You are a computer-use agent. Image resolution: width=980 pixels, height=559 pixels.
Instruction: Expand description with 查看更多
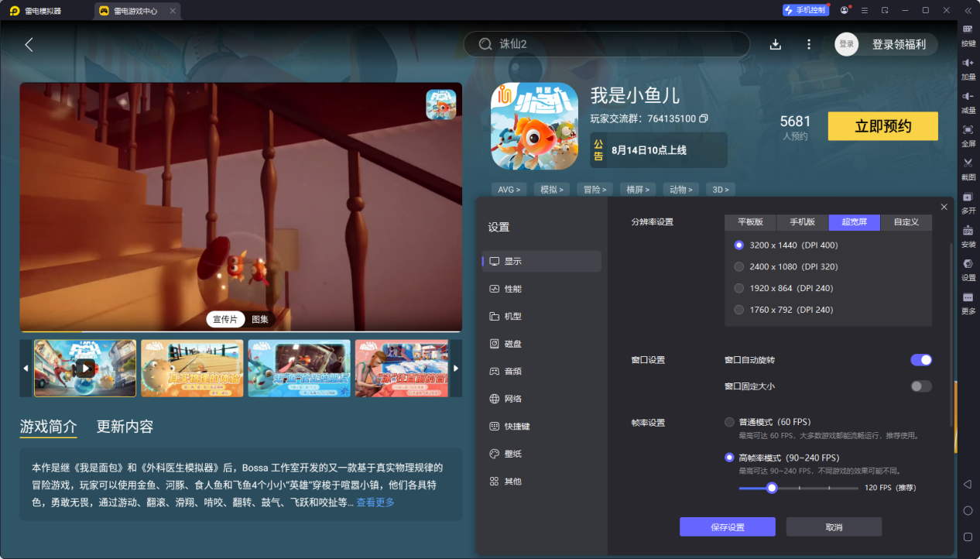point(375,502)
